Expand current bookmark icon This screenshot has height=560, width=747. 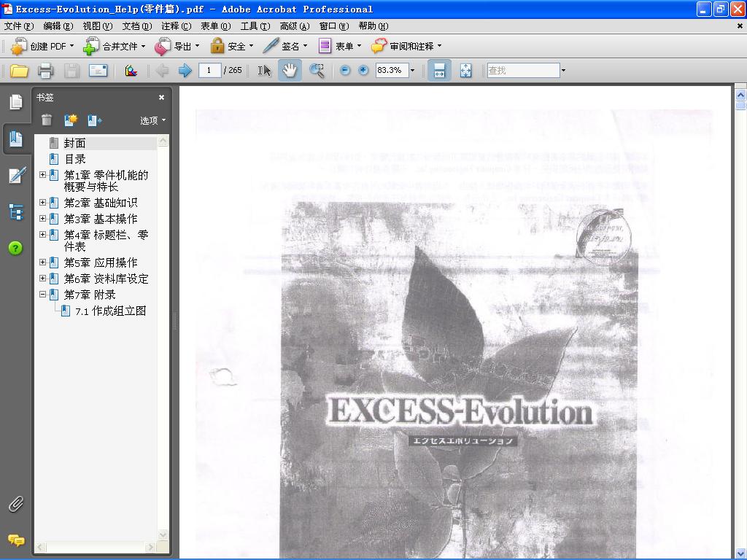[94, 120]
